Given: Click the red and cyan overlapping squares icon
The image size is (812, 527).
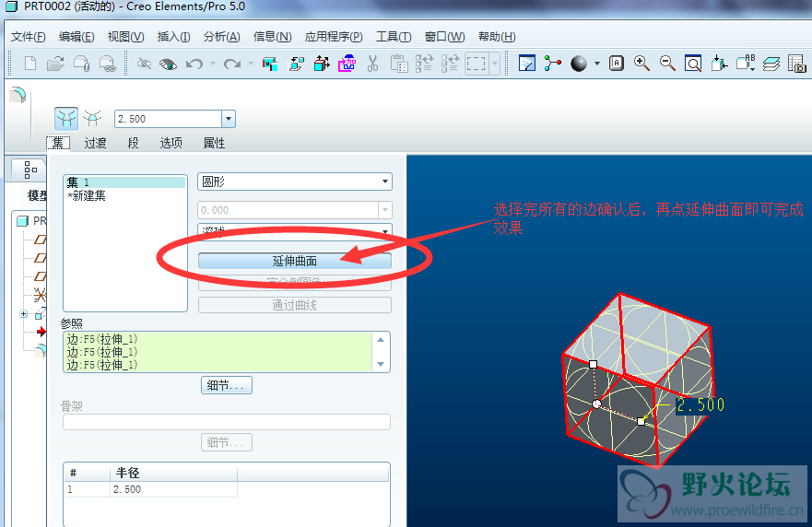Looking at the screenshot, I should point(270,64).
